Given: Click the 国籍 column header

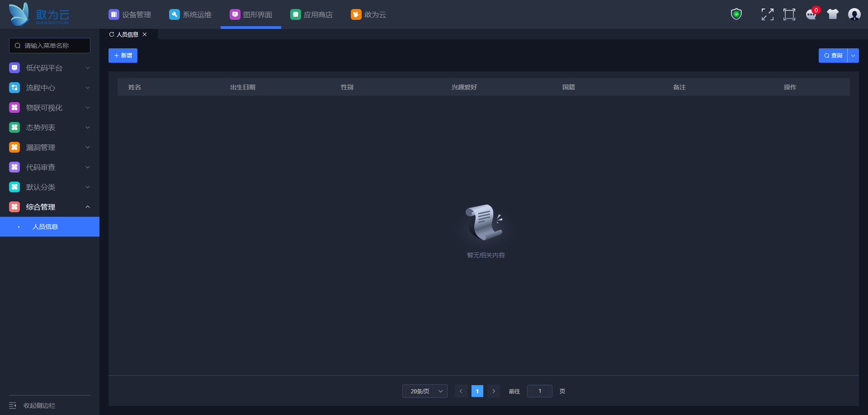Looking at the screenshot, I should [569, 87].
